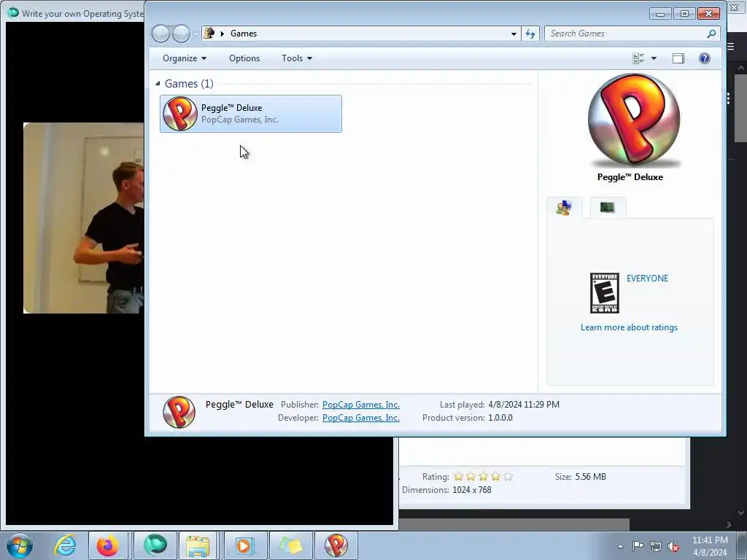Open the PopCap Games, Inc. developer link
This screenshot has height=560, width=747.
pyautogui.click(x=360, y=418)
